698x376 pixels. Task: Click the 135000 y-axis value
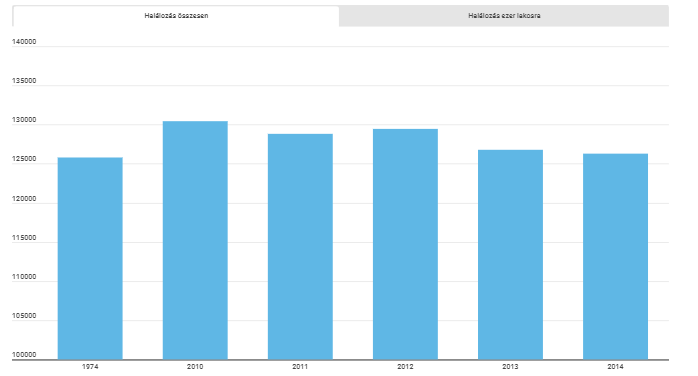click(24, 81)
